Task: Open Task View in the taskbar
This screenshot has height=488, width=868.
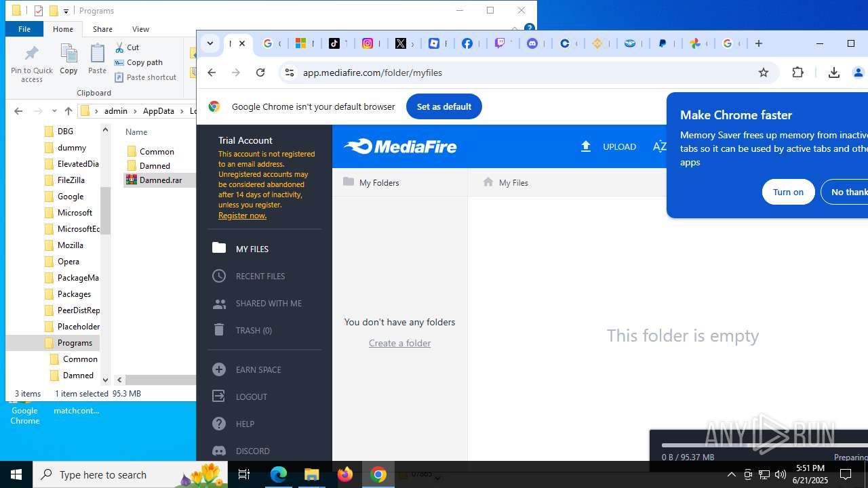Action: (x=244, y=474)
